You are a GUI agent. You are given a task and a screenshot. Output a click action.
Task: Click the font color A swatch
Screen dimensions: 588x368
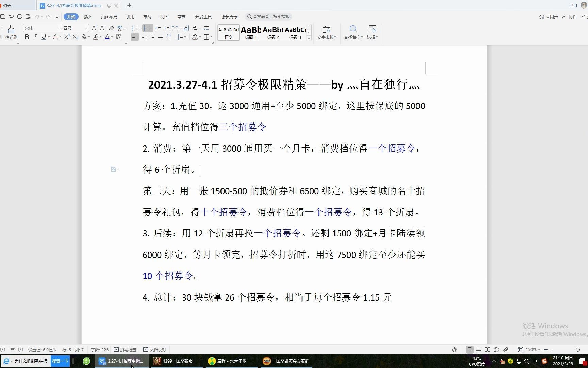(x=107, y=37)
